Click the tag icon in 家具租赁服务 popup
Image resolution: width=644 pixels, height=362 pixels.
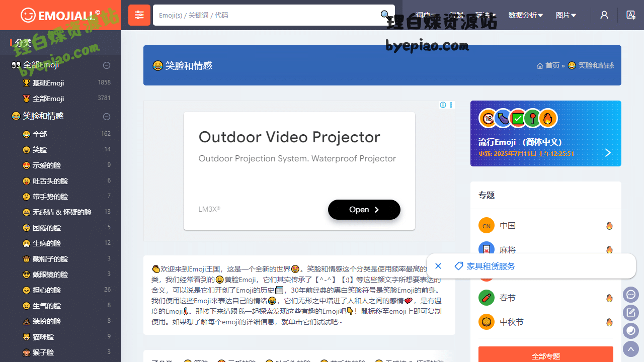click(x=458, y=266)
